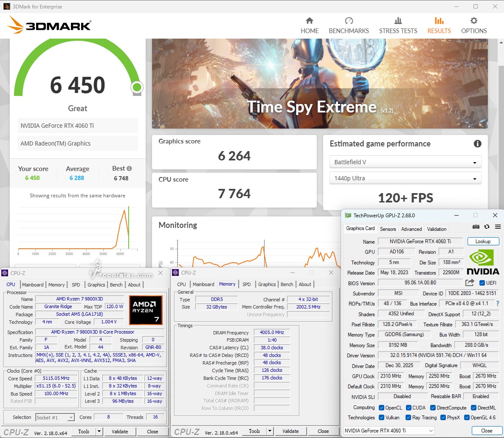Click the Core Speed value field
The image size is (504, 438).
[56, 378]
